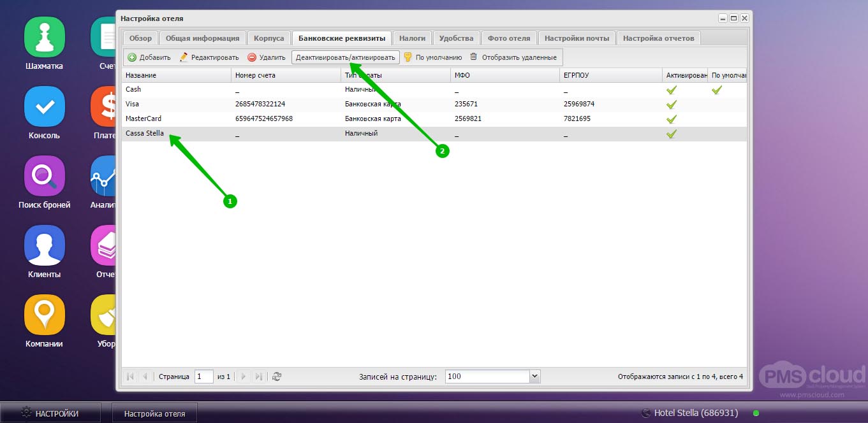Open the Консоль desktop icon

[45, 106]
